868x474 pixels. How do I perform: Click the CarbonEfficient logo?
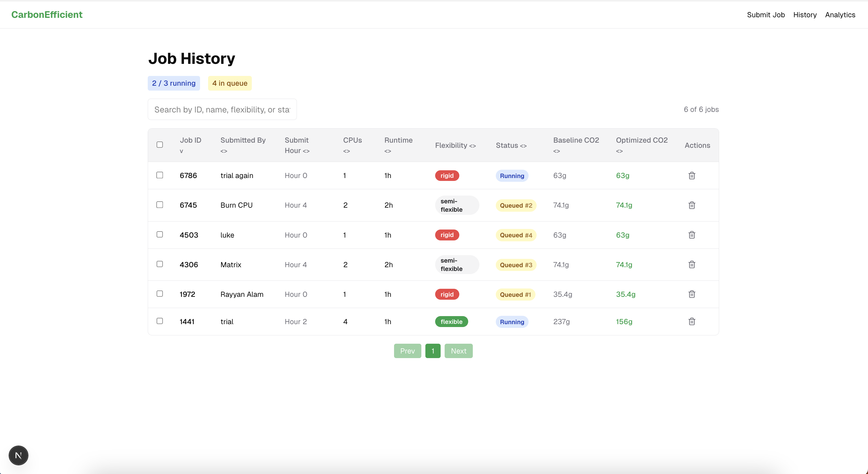pyautogui.click(x=47, y=14)
